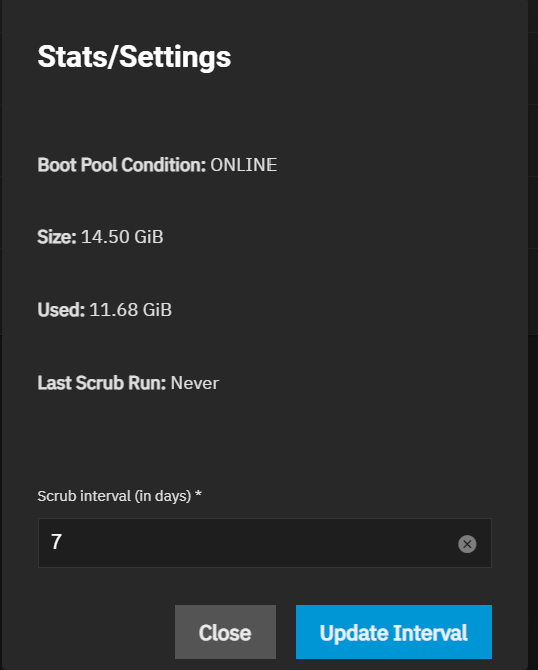
Task: Click the word Settings in the title
Action: click(x=175, y=56)
